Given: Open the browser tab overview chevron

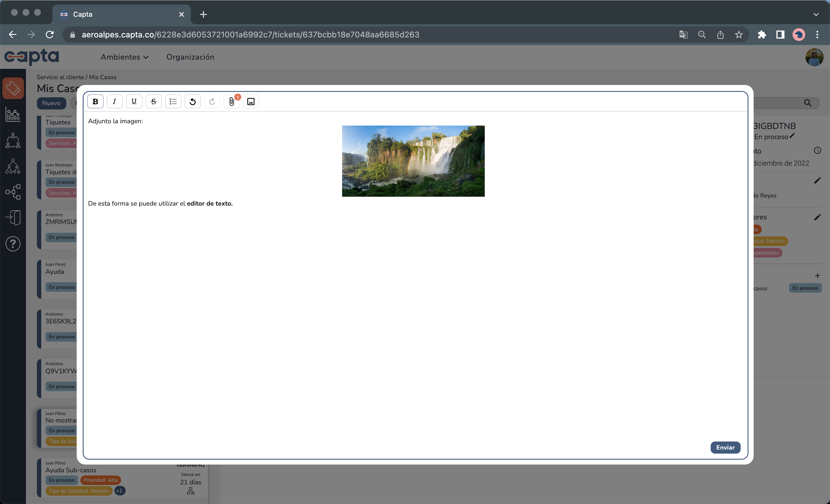Looking at the screenshot, I should click(816, 14).
